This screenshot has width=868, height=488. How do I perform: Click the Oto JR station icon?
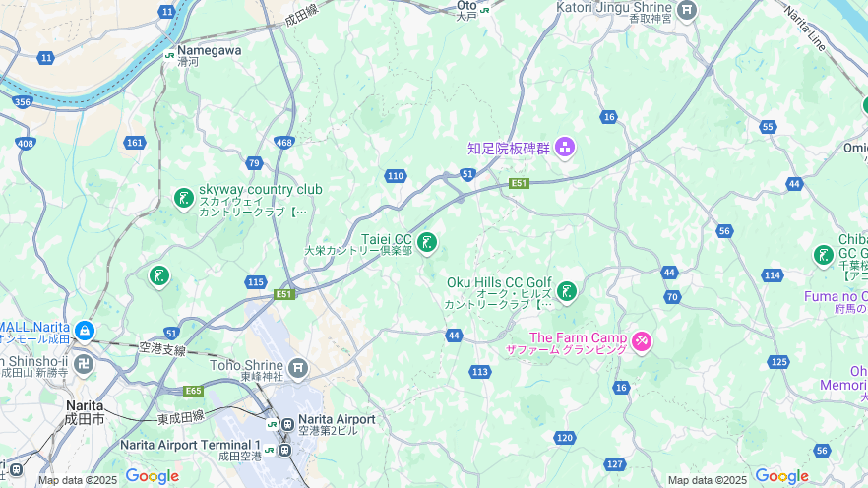(x=484, y=10)
